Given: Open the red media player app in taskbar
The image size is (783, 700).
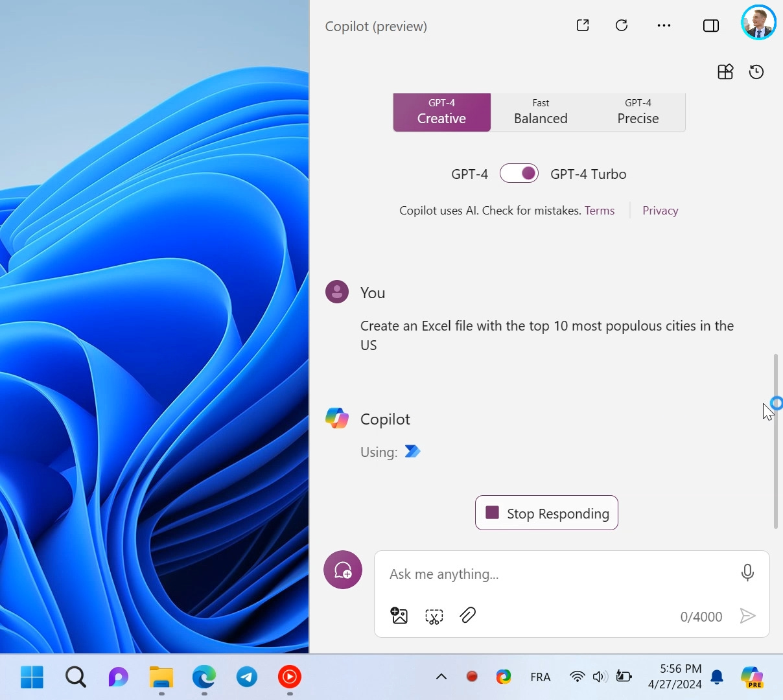Looking at the screenshot, I should (290, 677).
